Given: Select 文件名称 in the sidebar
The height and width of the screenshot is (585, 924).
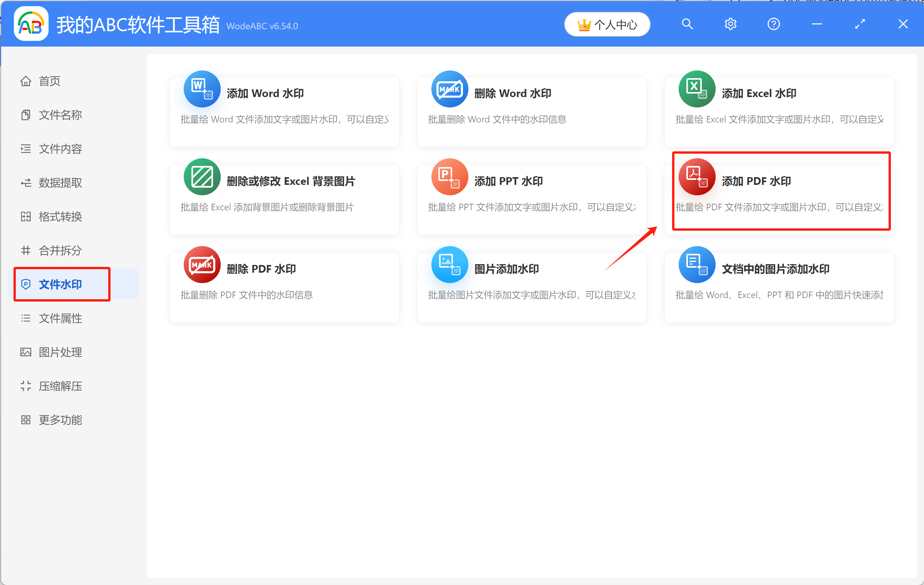Looking at the screenshot, I should [x=60, y=115].
